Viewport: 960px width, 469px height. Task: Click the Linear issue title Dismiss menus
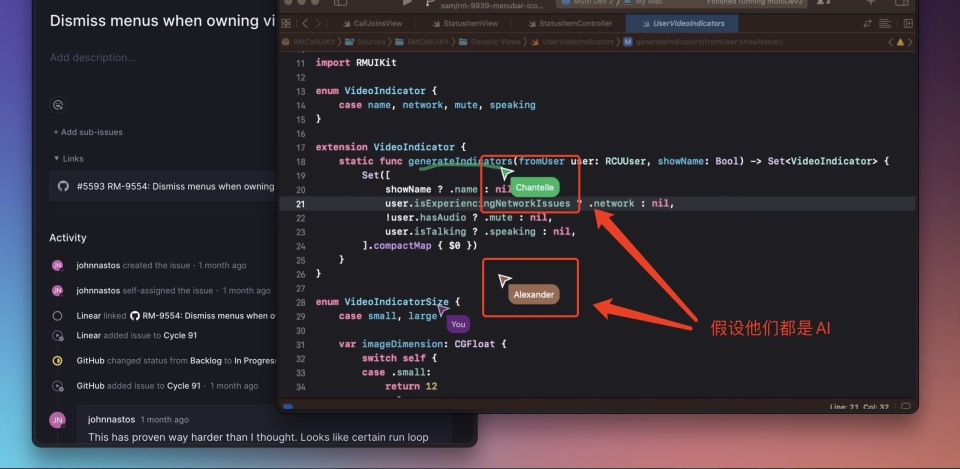[x=162, y=20]
